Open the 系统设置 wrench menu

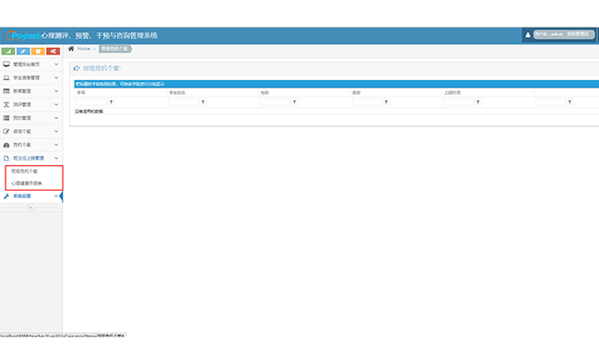tap(31, 196)
